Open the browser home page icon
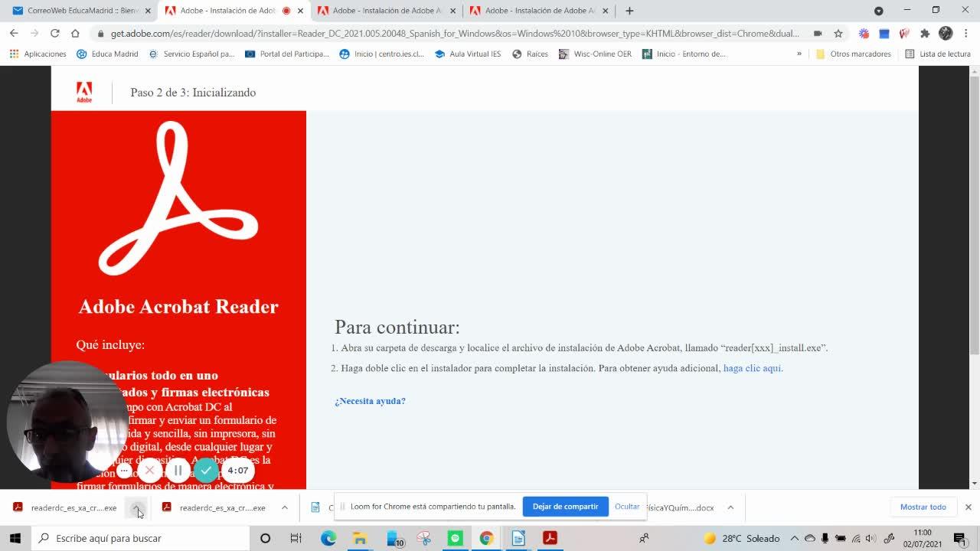 (x=75, y=33)
